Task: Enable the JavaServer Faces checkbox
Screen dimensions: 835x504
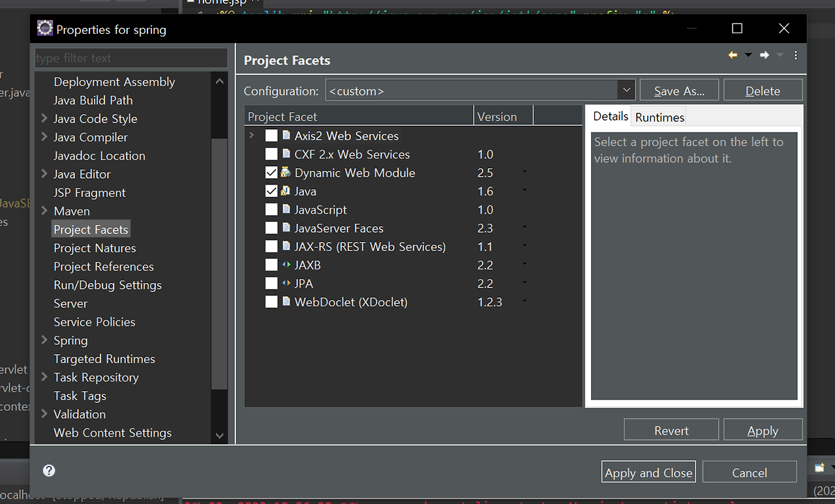Action: click(271, 228)
